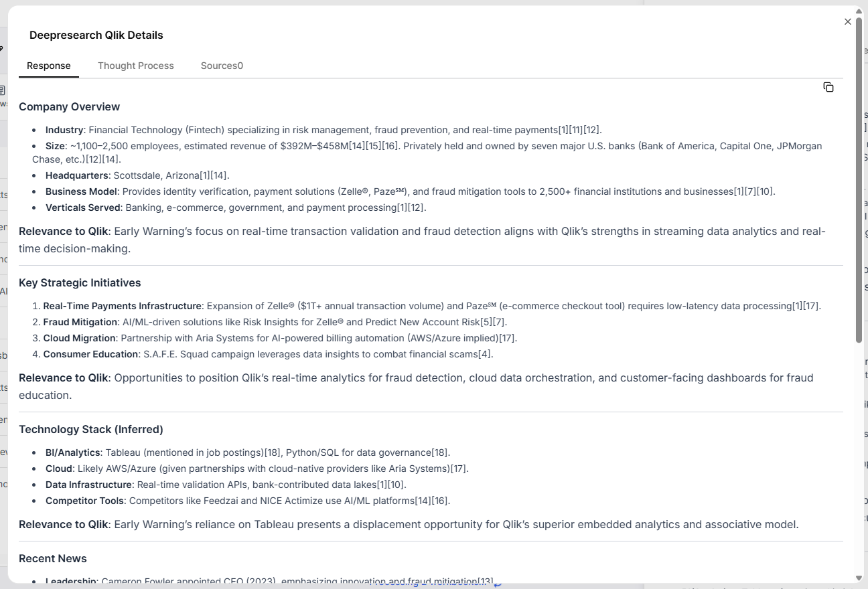Copy the response using the copy icon
The height and width of the screenshot is (589, 868).
tap(828, 87)
